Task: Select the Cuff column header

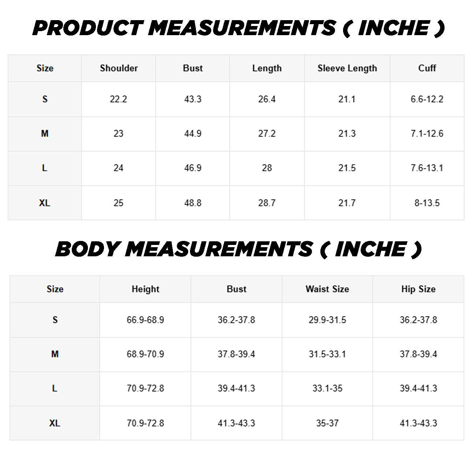Action: click(x=427, y=68)
